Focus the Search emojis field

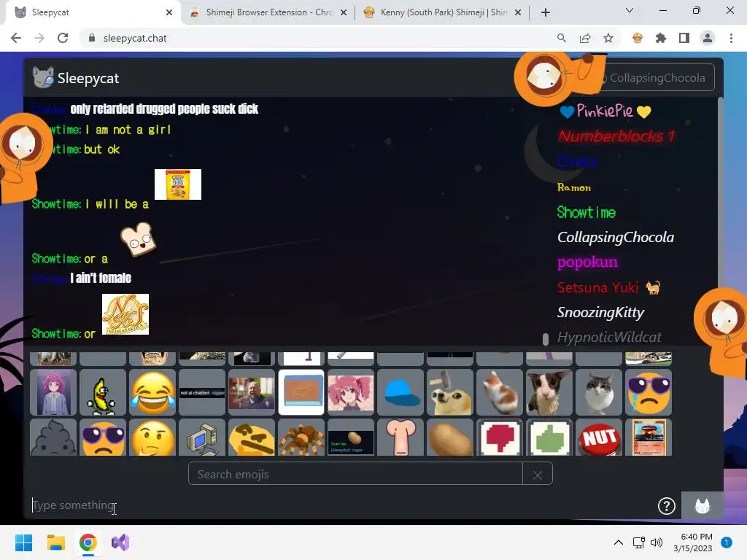pos(355,474)
